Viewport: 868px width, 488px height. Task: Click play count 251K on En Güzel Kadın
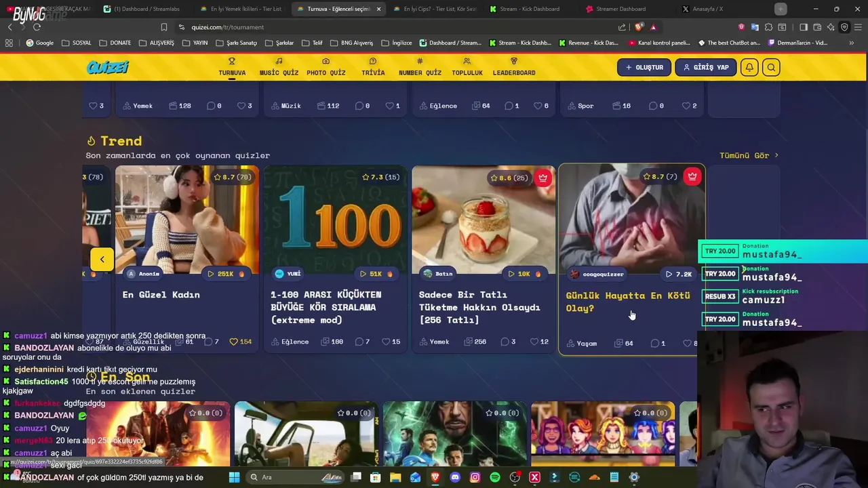coord(226,274)
